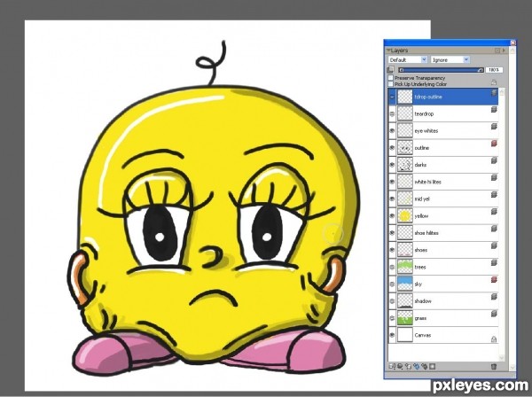Enable Preserve Transparency checkbox
The image size is (532, 397).
tap(390, 78)
